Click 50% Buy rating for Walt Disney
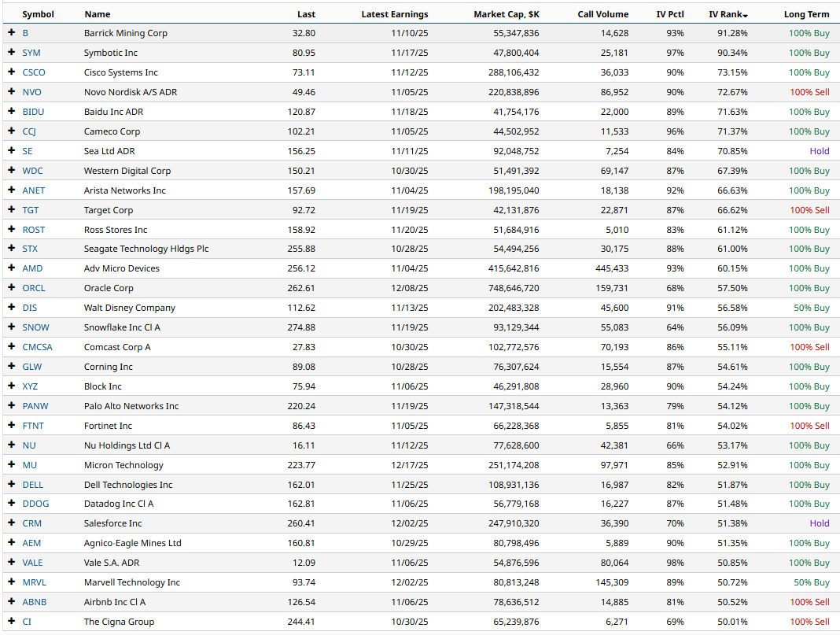Image resolution: width=840 pixels, height=639 pixels. [811, 308]
